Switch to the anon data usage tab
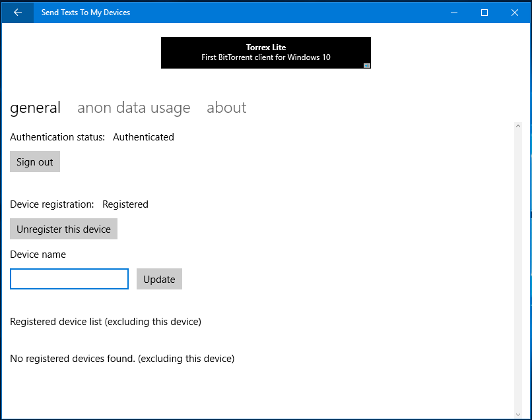 [x=134, y=107]
